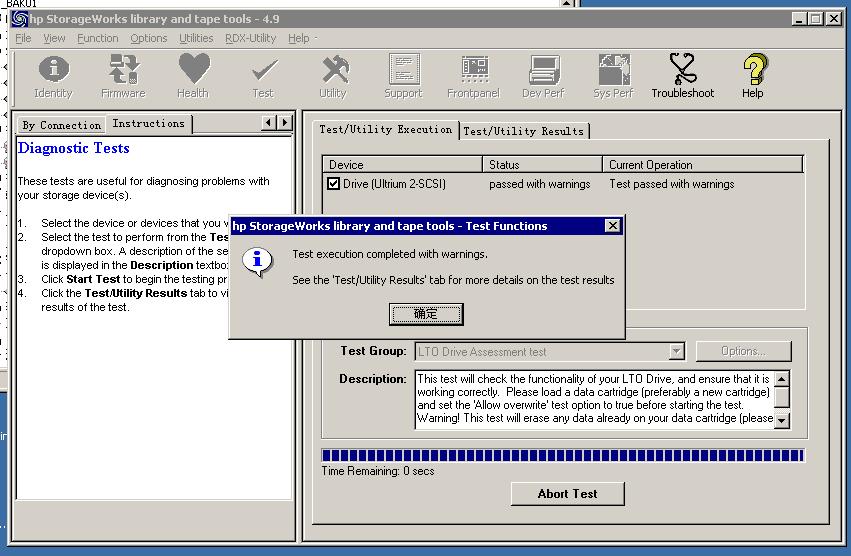Switch to the Instructions tab

pyautogui.click(x=149, y=123)
